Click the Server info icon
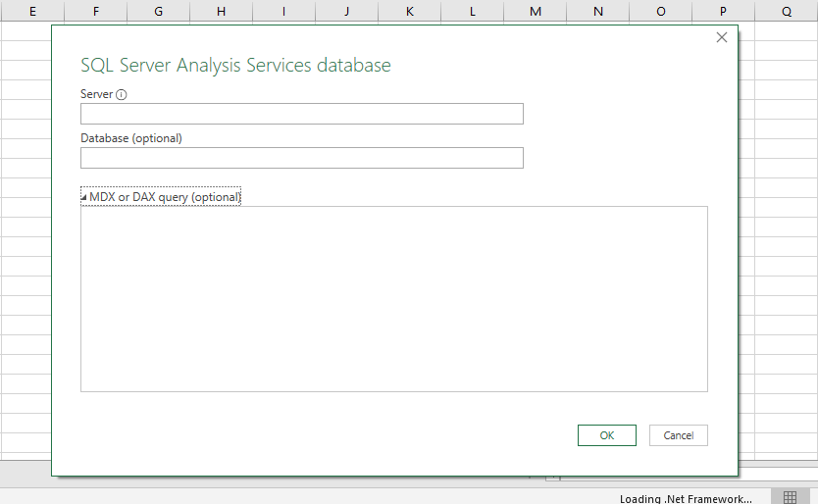The height and width of the screenshot is (504, 818). 121,94
